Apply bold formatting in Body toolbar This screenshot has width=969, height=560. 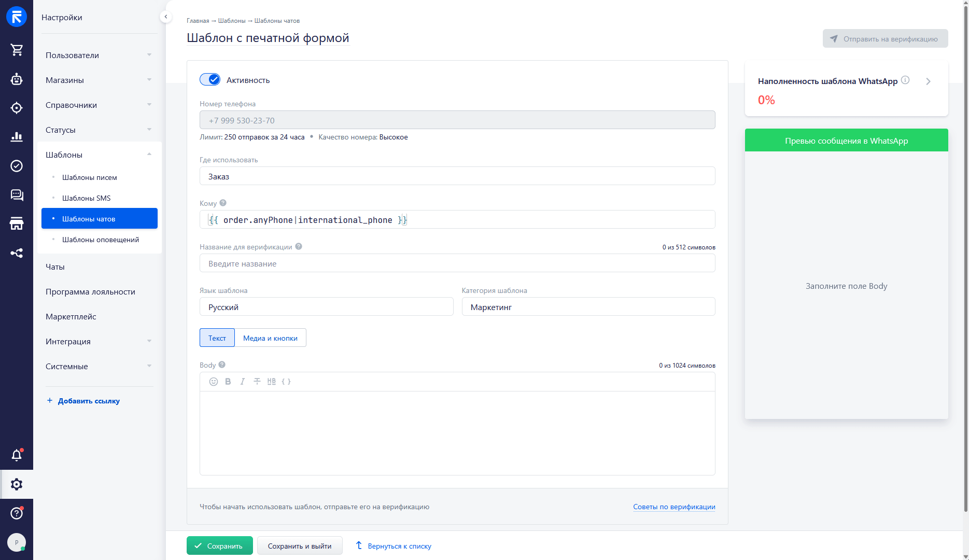(228, 382)
